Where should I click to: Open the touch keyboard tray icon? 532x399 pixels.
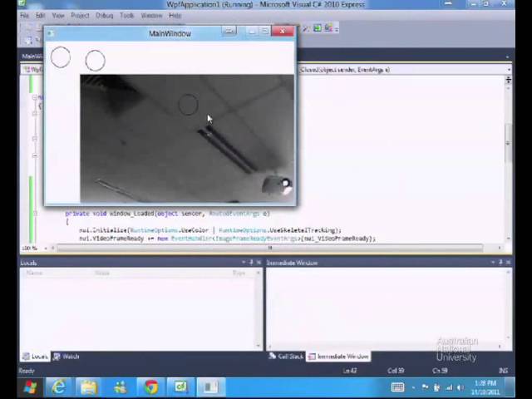click(397, 387)
